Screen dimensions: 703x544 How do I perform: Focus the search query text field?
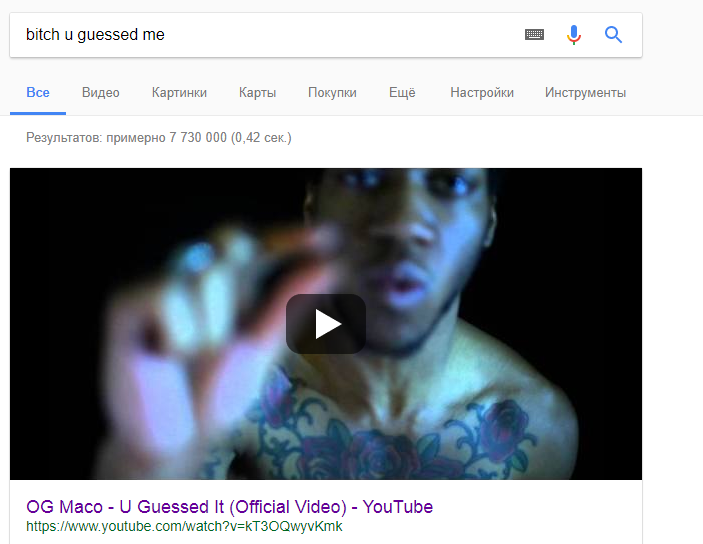point(269,35)
